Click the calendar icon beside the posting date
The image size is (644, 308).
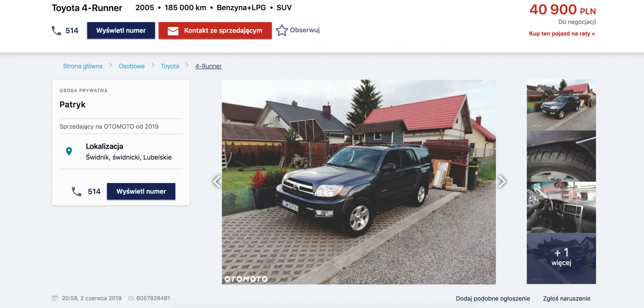pyautogui.click(x=55, y=298)
